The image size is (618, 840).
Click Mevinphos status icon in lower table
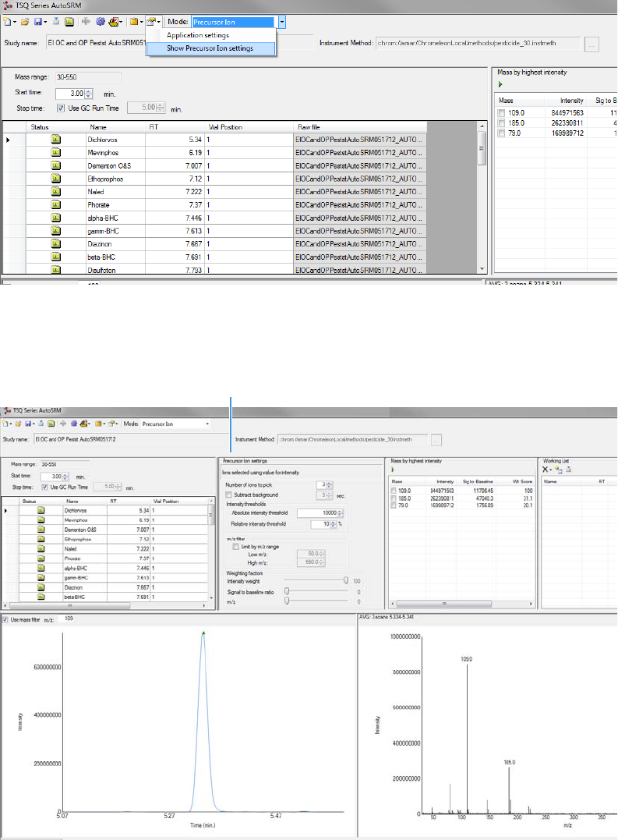(x=41, y=519)
